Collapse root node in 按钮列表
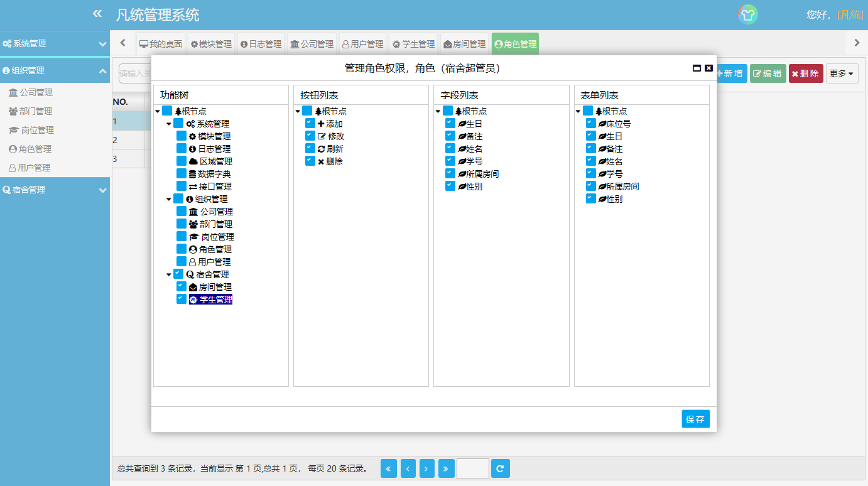 point(298,111)
